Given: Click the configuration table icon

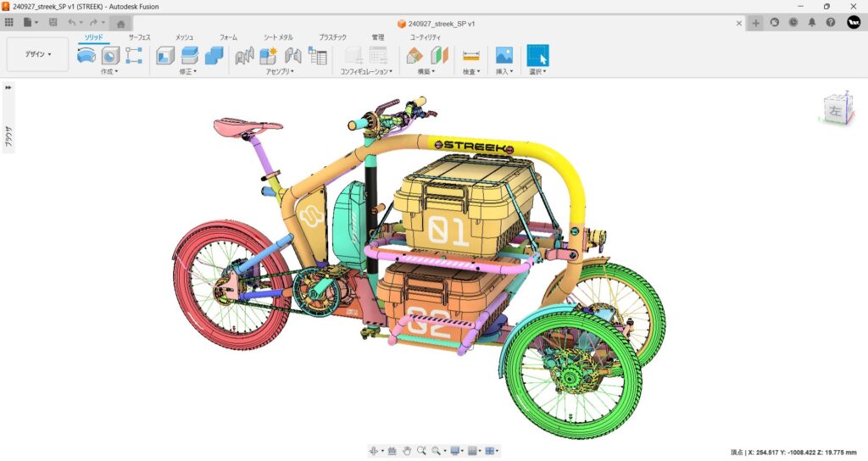Looking at the screenshot, I should 378,55.
